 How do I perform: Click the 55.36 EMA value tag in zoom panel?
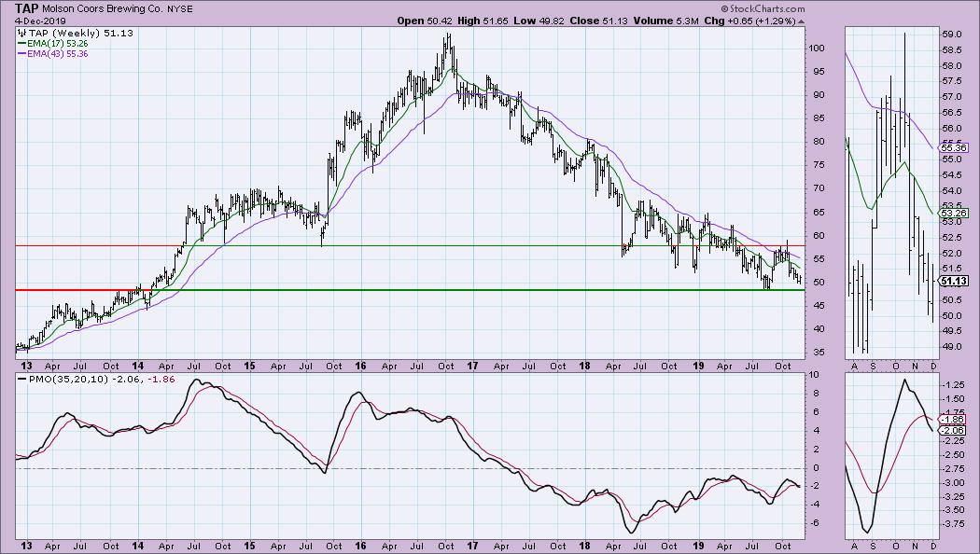[954, 148]
